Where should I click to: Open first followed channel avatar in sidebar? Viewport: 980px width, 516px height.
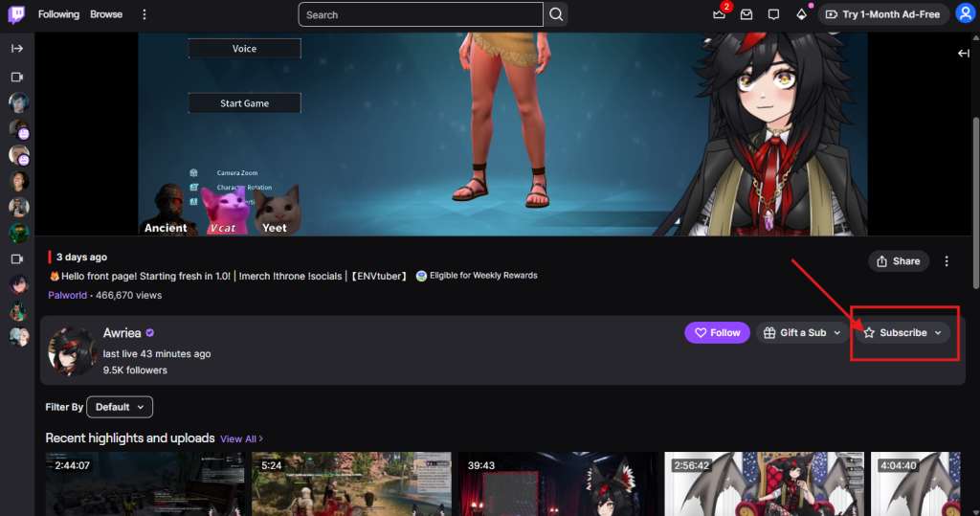[19, 102]
